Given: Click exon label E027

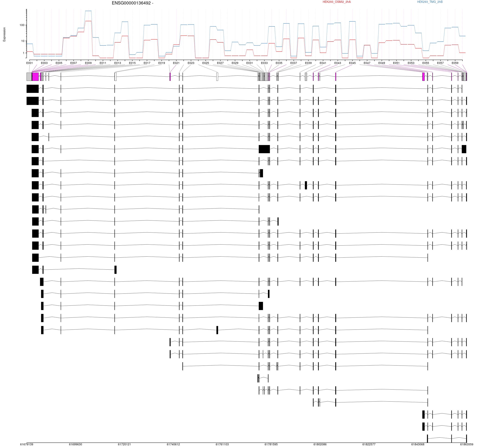Looking at the screenshot, I should click(x=220, y=63).
